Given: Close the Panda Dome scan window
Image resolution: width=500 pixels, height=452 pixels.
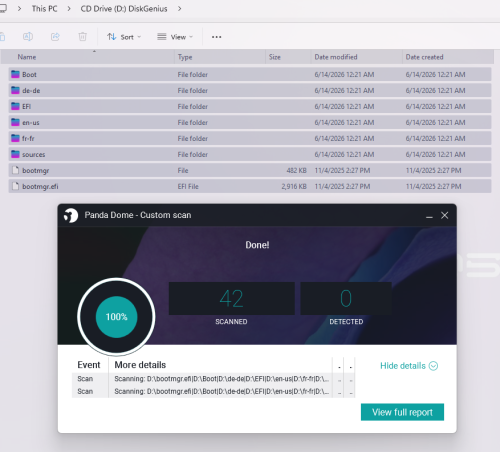Looking at the screenshot, I should (445, 215).
